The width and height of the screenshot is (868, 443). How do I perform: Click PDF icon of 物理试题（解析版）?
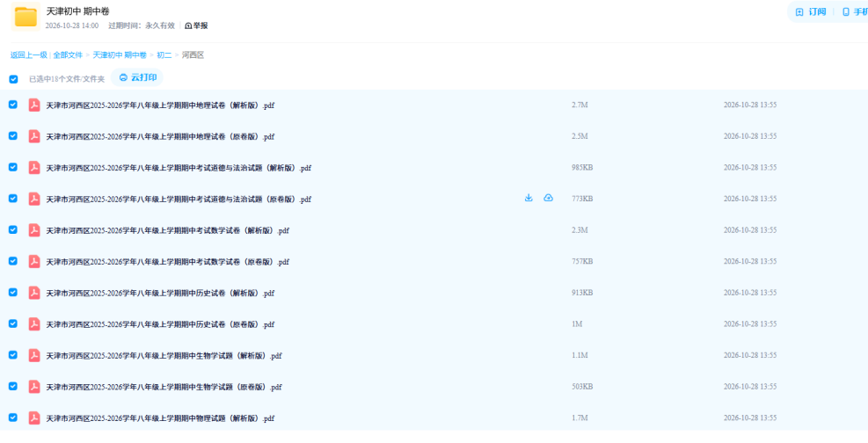coord(34,418)
